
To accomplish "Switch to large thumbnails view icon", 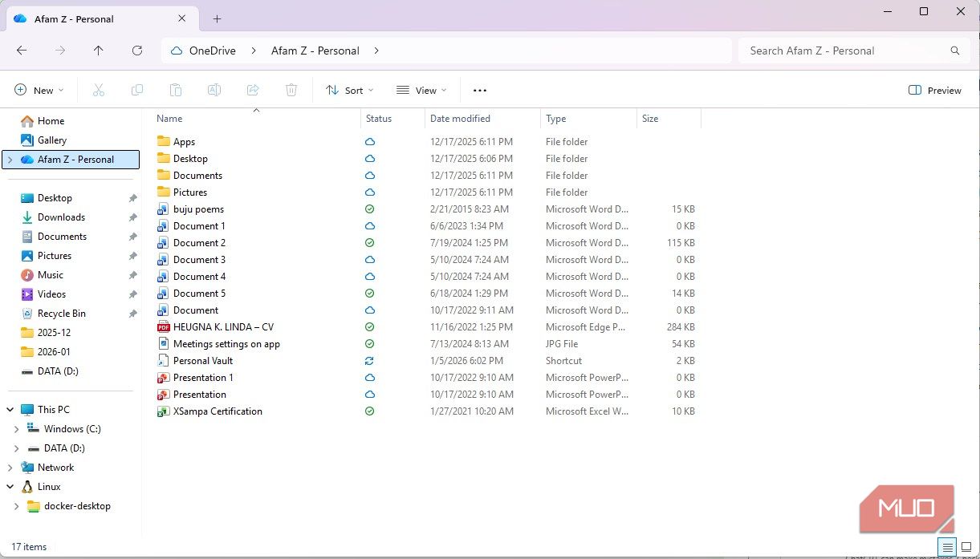I will click(966, 547).
